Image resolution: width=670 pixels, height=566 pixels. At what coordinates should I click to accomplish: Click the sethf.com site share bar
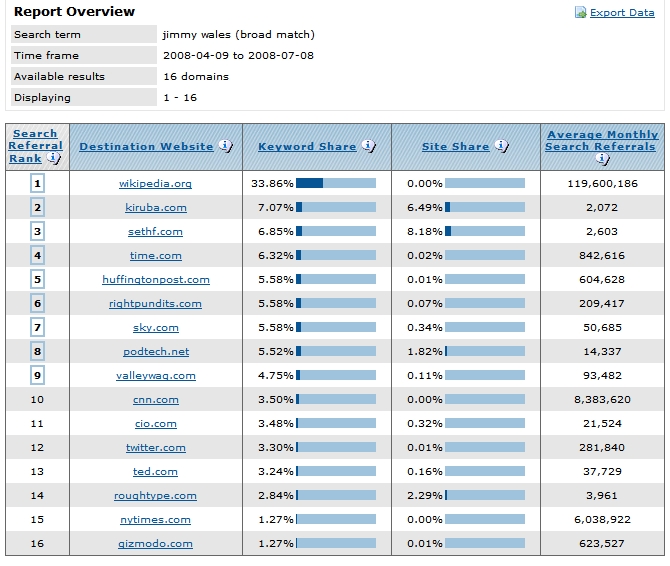(484, 231)
